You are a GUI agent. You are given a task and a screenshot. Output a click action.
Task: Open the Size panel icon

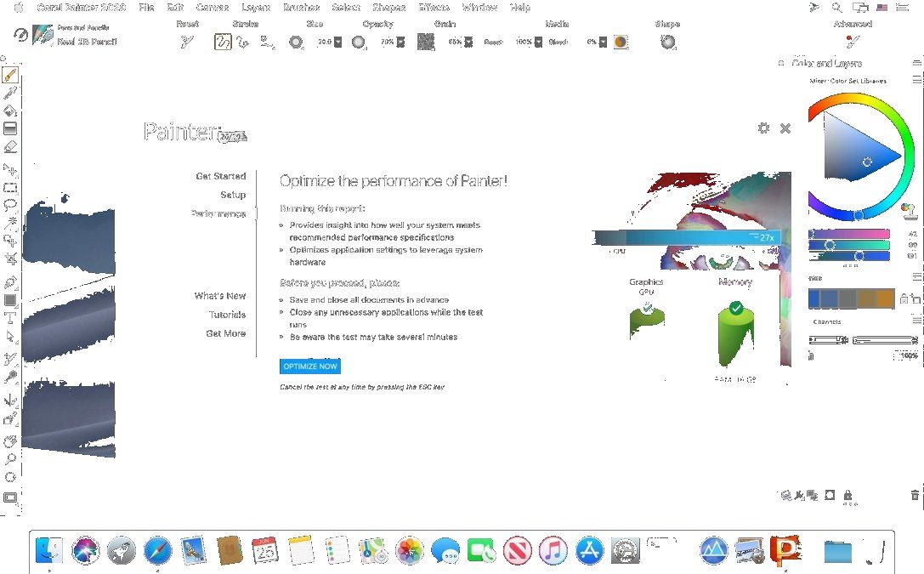pos(296,42)
